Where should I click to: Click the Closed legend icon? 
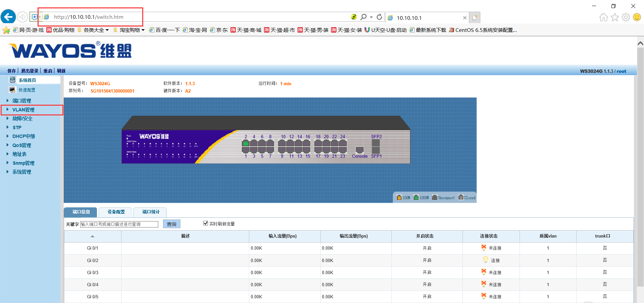pyautogui.click(x=461, y=197)
